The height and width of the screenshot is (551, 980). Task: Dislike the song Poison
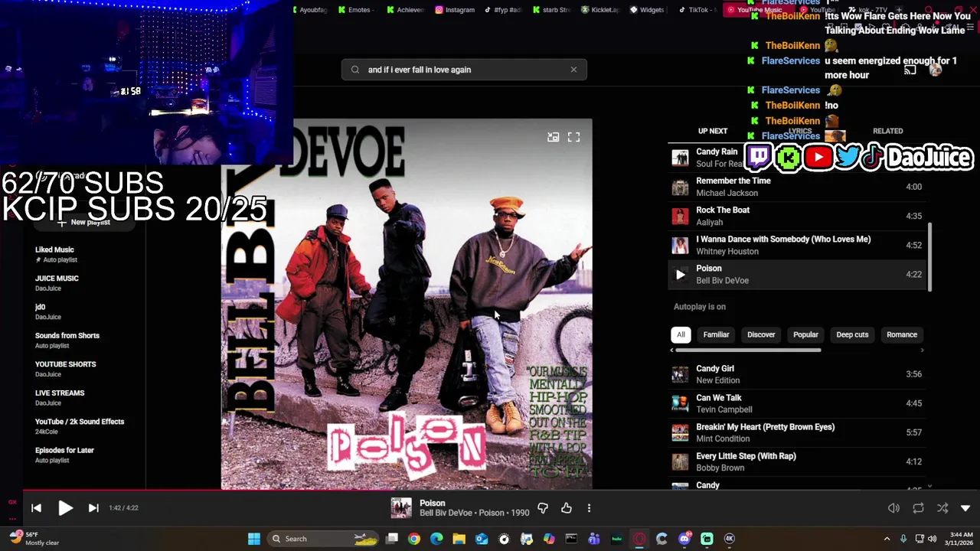coord(543,508)
